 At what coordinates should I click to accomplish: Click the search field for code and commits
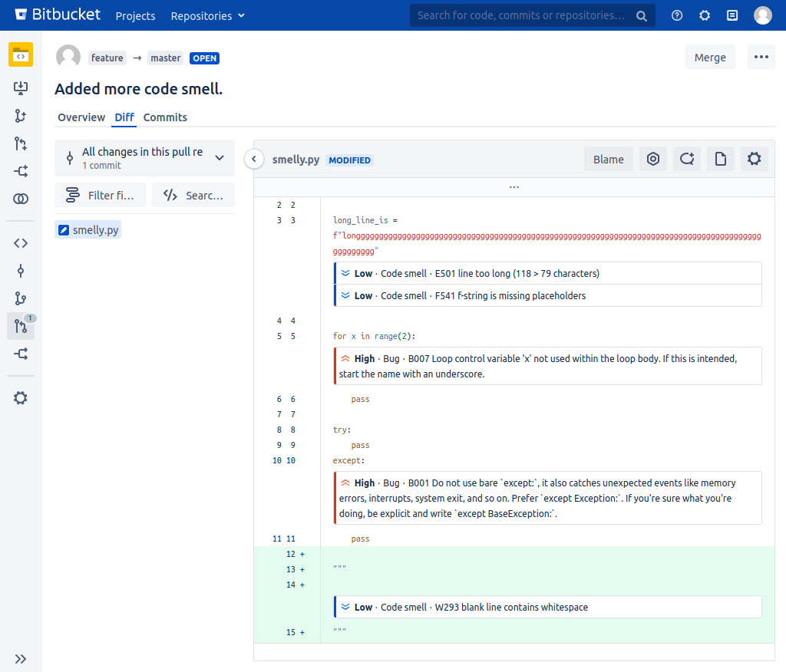point(522,15)
